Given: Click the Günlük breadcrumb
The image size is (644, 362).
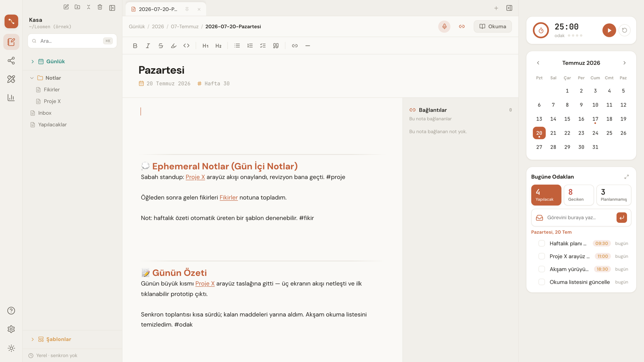Looking at the screenshot, I should (x=137, y=27).
